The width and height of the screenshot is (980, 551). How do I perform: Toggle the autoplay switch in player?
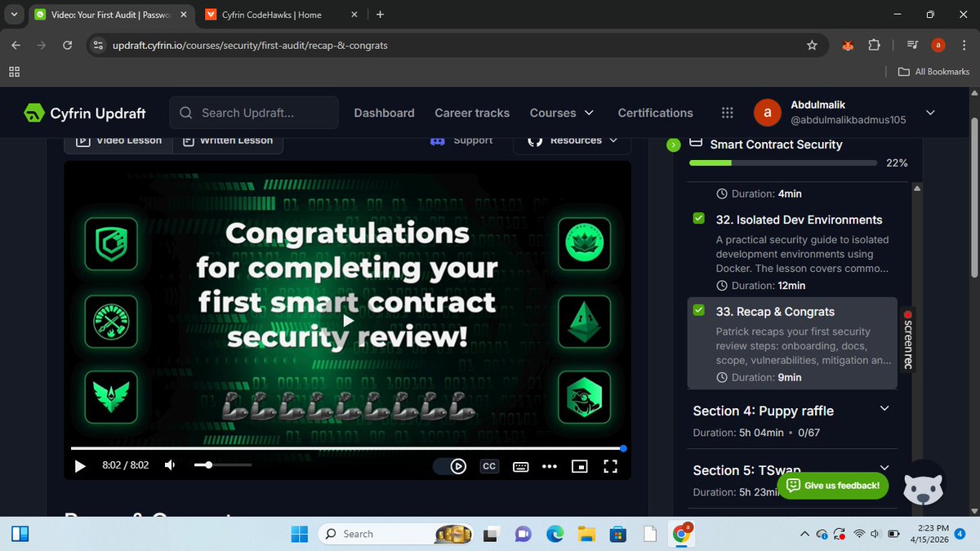449,466
